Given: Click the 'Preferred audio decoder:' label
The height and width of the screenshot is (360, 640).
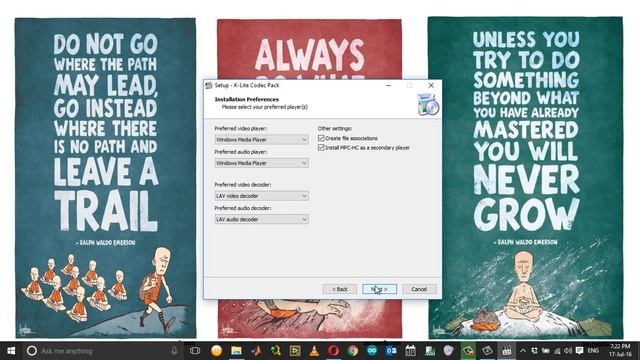Looking at the screenshot, I should pyautogui.click(x=242, y=208).
